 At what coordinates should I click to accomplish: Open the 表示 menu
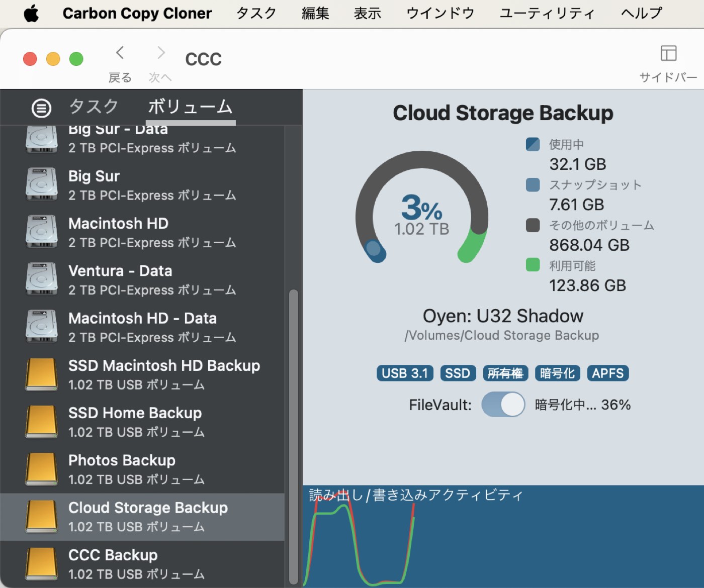pyautogui.click(x=368, y=14)
